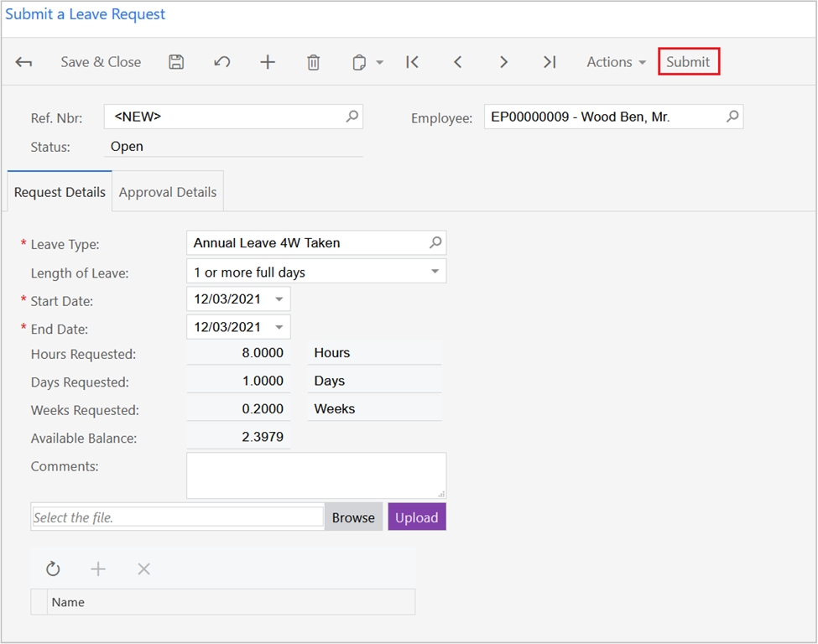The height and width of the screenshot is (644, 818).
Task: Go to last record icon
Action: (550, 62)
